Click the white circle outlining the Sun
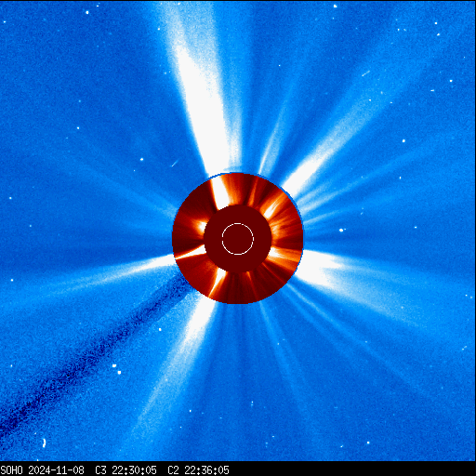The width and height of the screenshot is (476, 476). (x=238, y=239)
